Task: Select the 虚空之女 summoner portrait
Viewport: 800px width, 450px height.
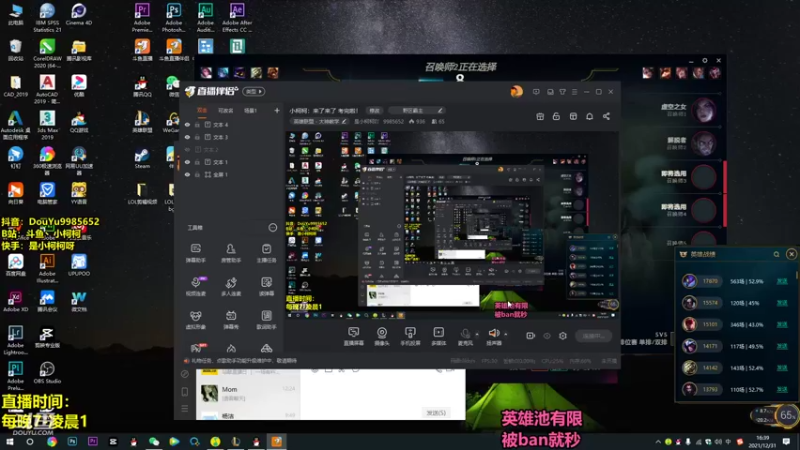Action: pos(704,110)
